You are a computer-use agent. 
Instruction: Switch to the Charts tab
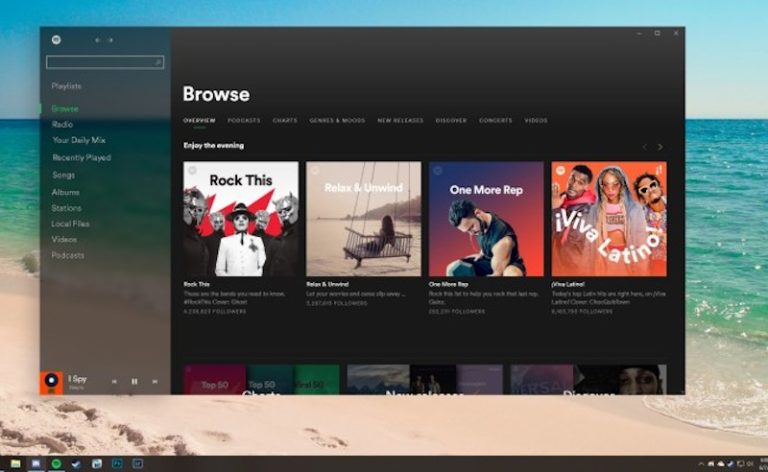coord(285,120)
